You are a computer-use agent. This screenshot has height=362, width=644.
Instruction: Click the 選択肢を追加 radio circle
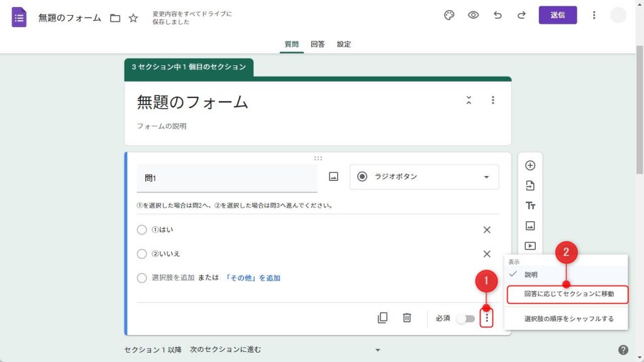(142, 278)
